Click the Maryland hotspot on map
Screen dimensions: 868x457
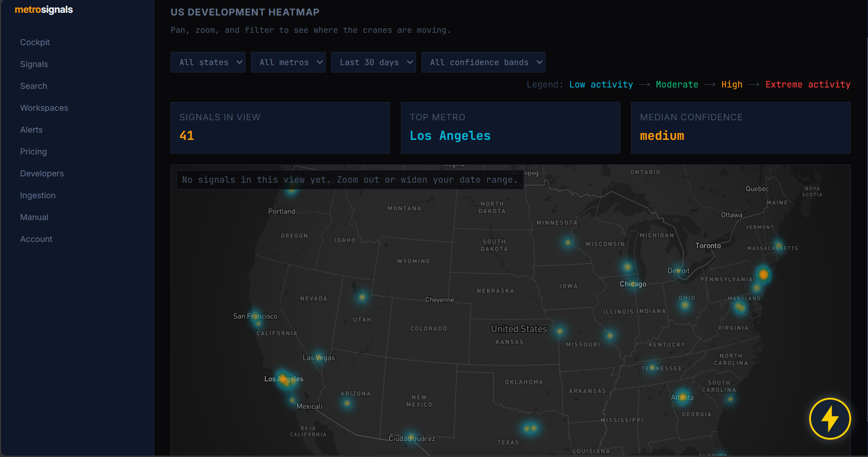739,308
